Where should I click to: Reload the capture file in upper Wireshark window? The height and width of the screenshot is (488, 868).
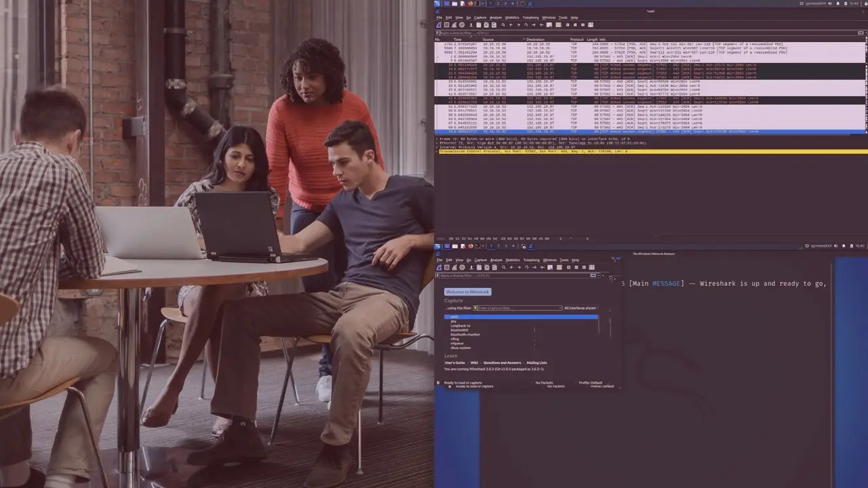pyautogui.click(x=493, y=25)
